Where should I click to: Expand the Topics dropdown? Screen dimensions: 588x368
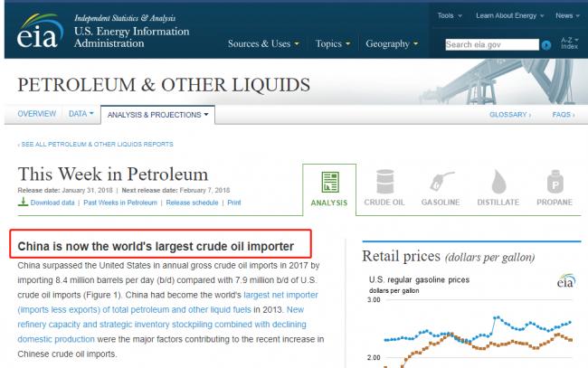coord(333,44)
